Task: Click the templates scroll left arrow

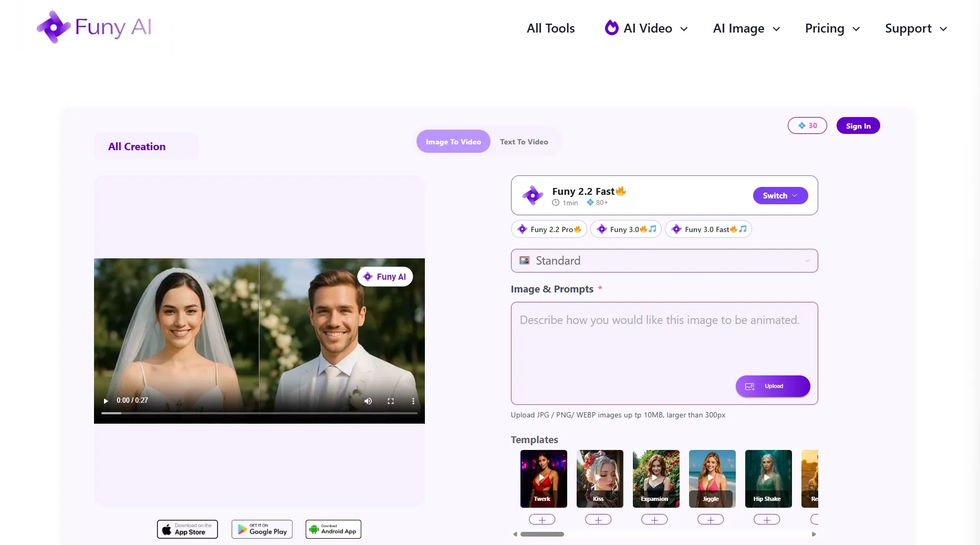Action: click(515, 534)
